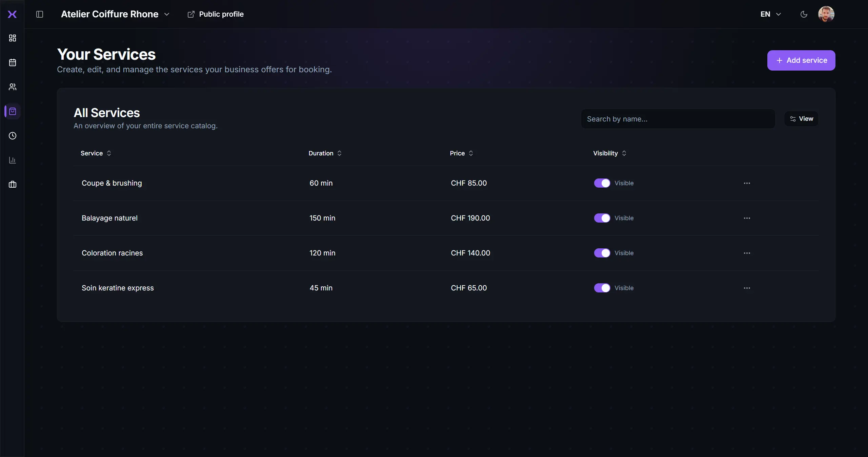Select the bar chart analytics icon

tap(12, 160)
